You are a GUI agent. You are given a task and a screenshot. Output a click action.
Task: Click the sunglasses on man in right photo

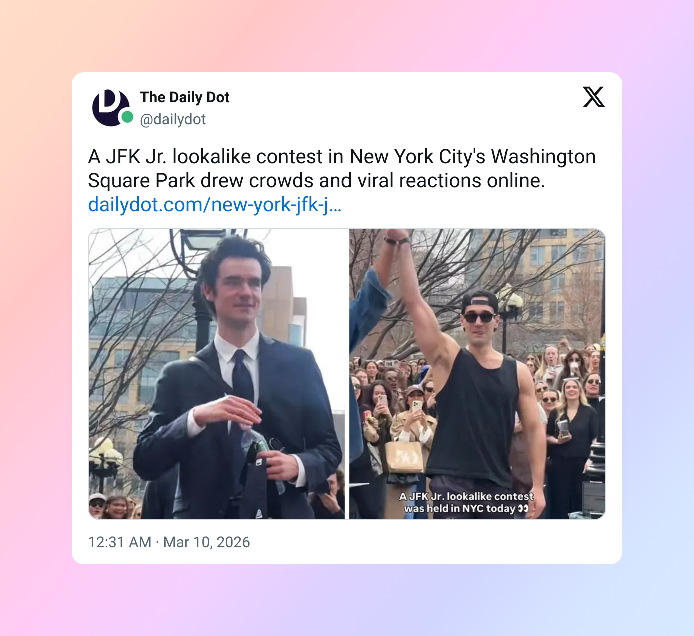coord(479,317)
